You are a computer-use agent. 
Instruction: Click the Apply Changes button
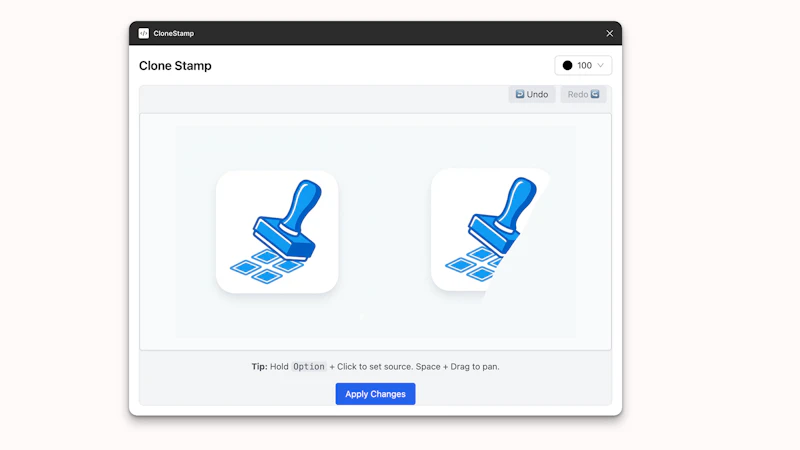pos(375,394)
